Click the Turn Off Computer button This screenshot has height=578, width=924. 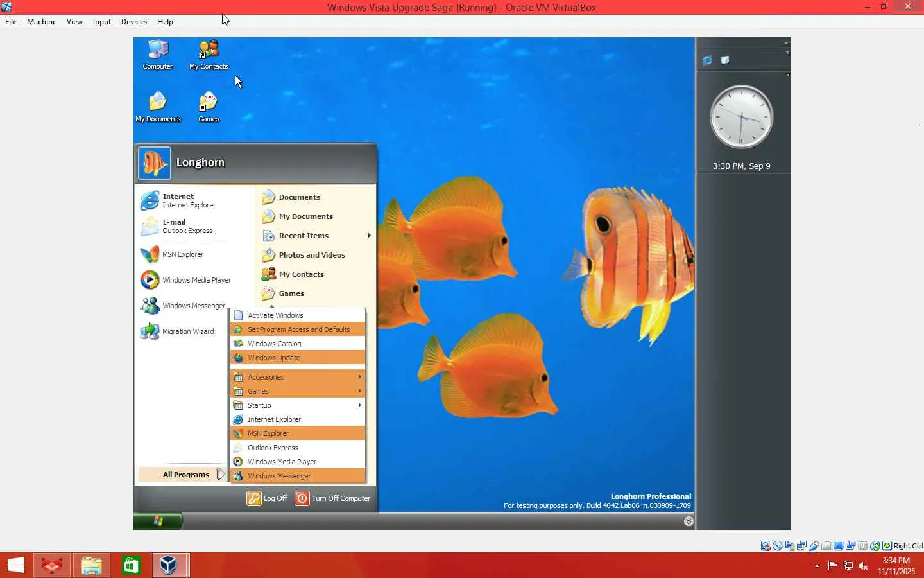coord(332,498)
